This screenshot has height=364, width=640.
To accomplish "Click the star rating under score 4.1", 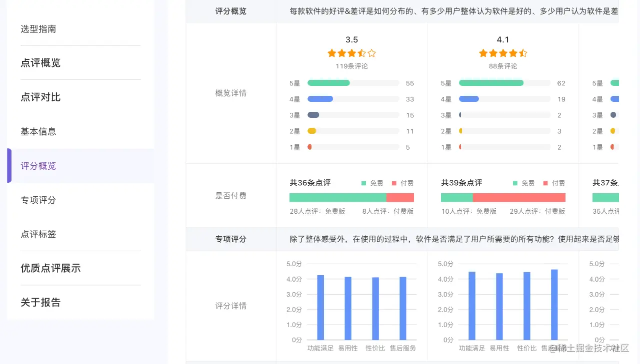I will pyautogui.click(x=503, y=53).
